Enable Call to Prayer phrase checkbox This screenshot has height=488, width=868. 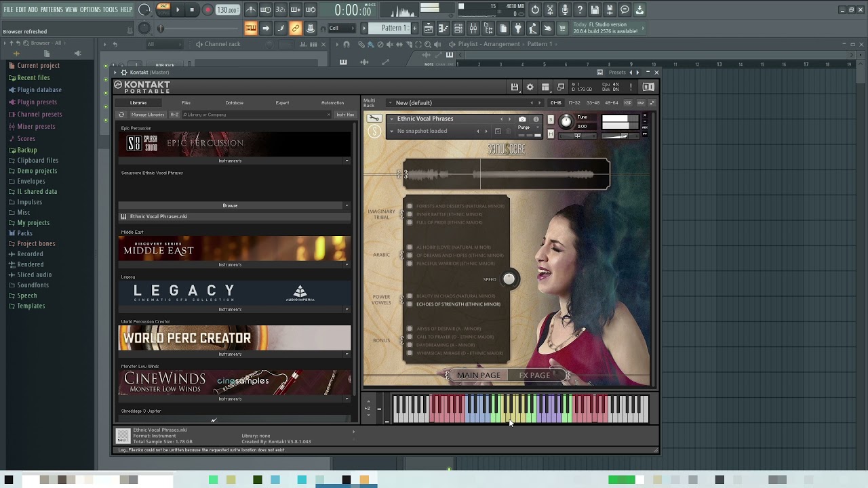410,337
